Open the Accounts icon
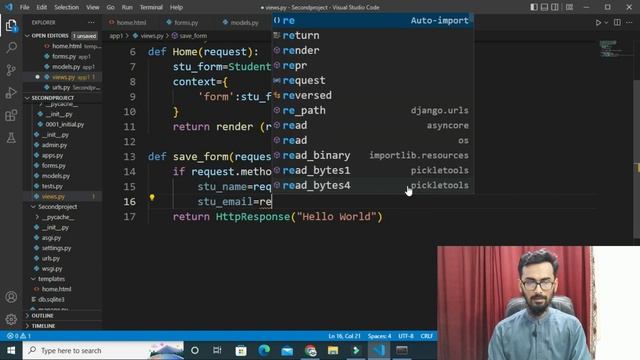The image size is (640, 360). click(11, 297)
